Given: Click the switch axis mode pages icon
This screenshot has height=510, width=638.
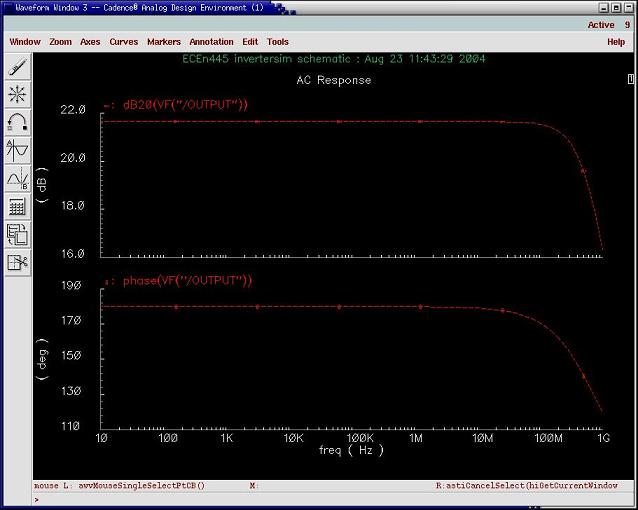Looking at the screenshot, I should coord(17,235).
